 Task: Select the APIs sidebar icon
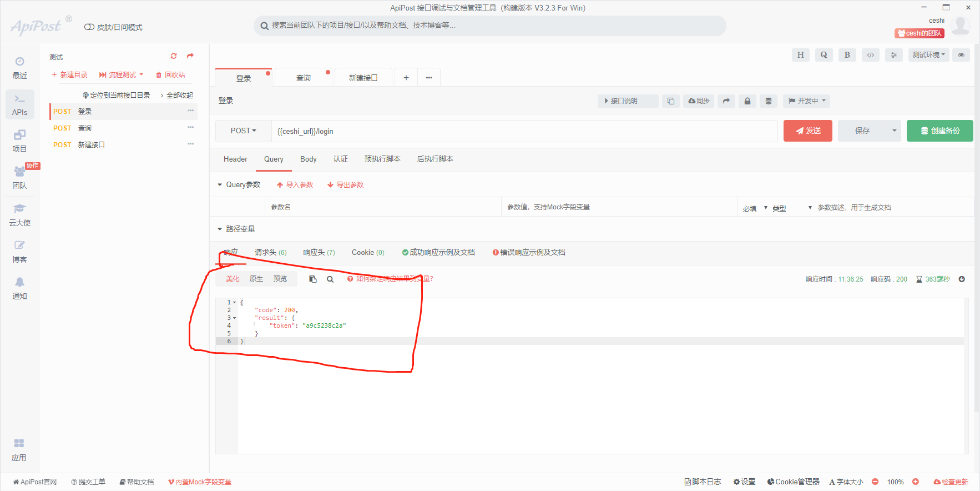click(x=19, y=104)
